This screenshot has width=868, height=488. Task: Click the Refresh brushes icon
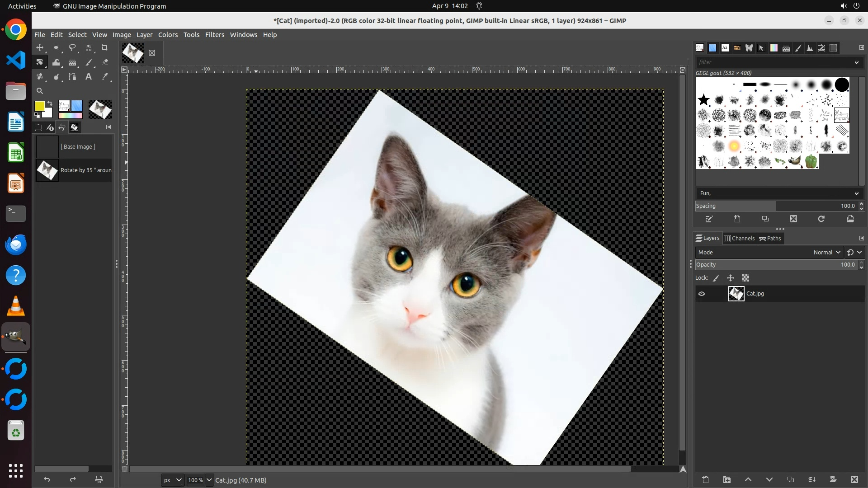point(821,219)
